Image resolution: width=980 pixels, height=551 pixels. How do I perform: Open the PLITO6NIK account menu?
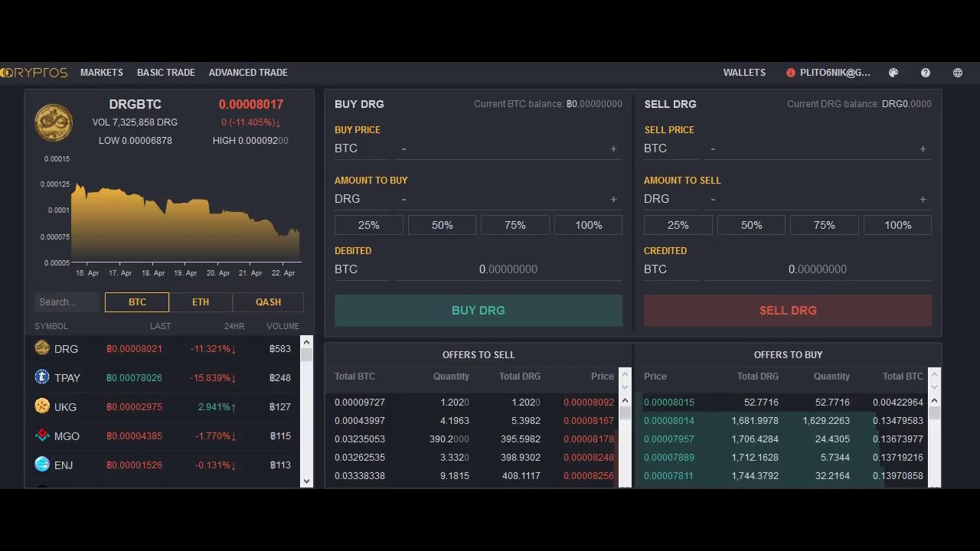click(x=835, y=73)
